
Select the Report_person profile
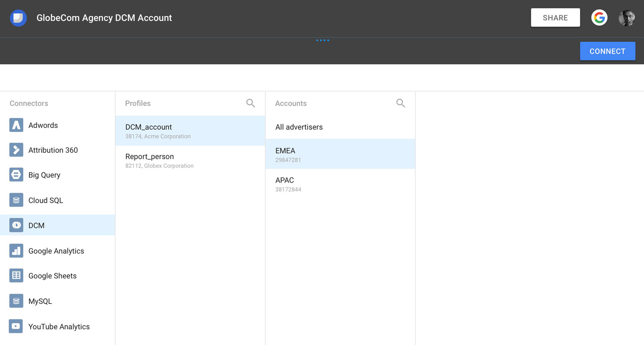190,160
